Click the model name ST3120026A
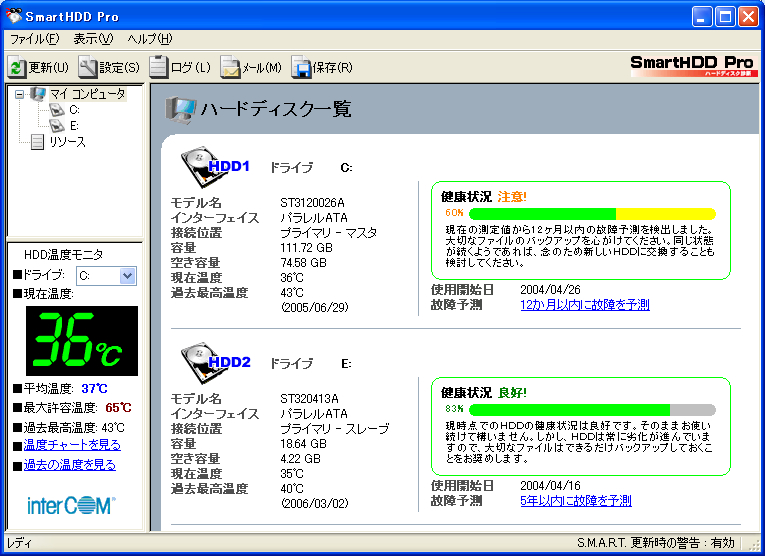Viewport: 765px width, 556px height. pyautogui.click(x=312, y=202)
